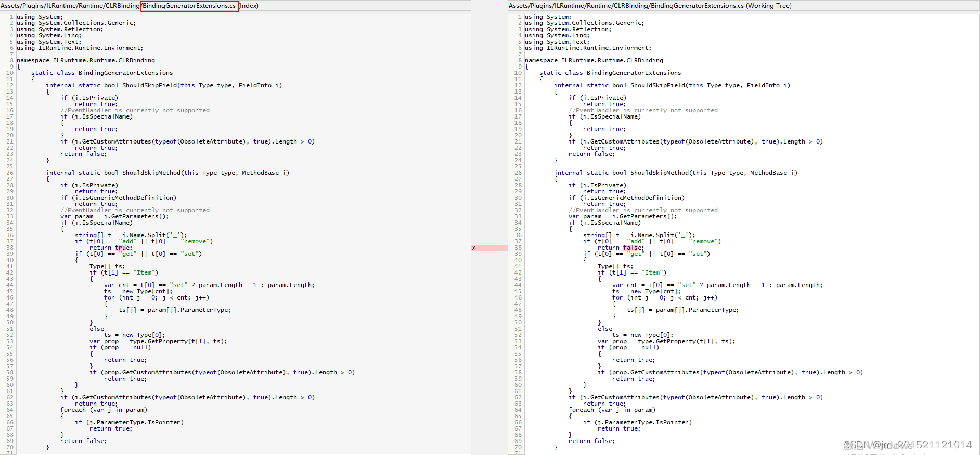Click the 'get' or 'set' condition in left pane
The width and height of the screenshot is (980, 455).
coord(138,254)
